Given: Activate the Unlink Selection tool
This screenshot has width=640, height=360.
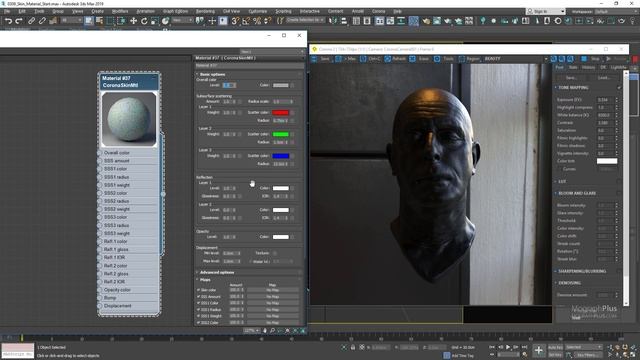Looking at the screenshot, I should (42, 21).
